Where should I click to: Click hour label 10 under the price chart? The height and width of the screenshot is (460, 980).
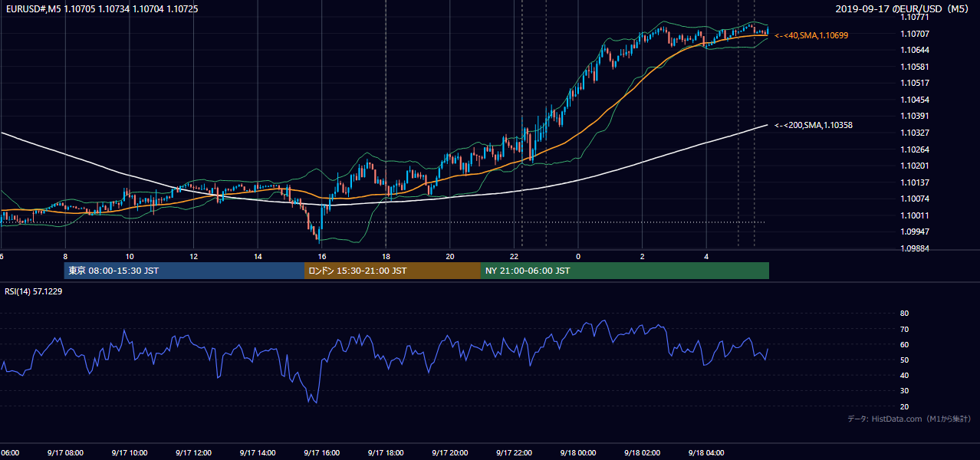[130, 256]
